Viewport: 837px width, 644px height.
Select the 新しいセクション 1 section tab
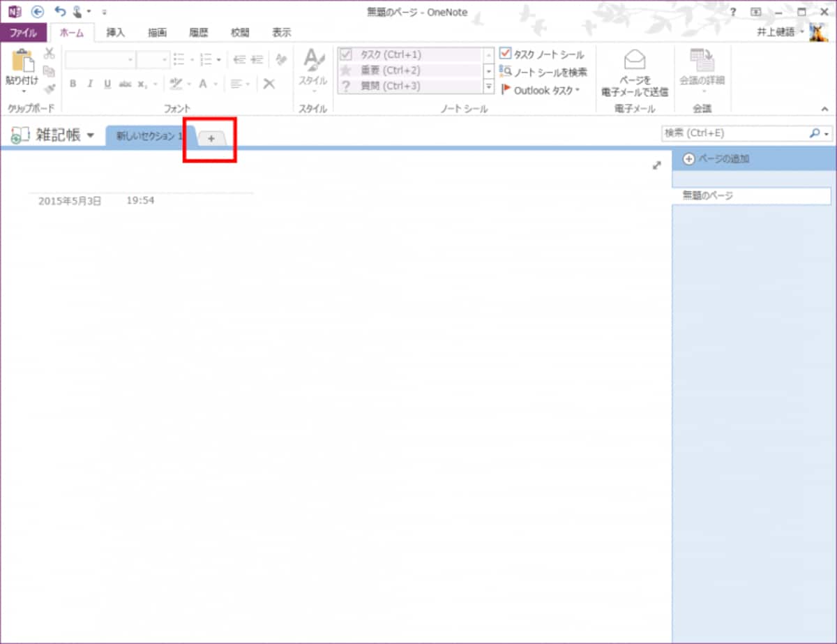click(150, 137)
